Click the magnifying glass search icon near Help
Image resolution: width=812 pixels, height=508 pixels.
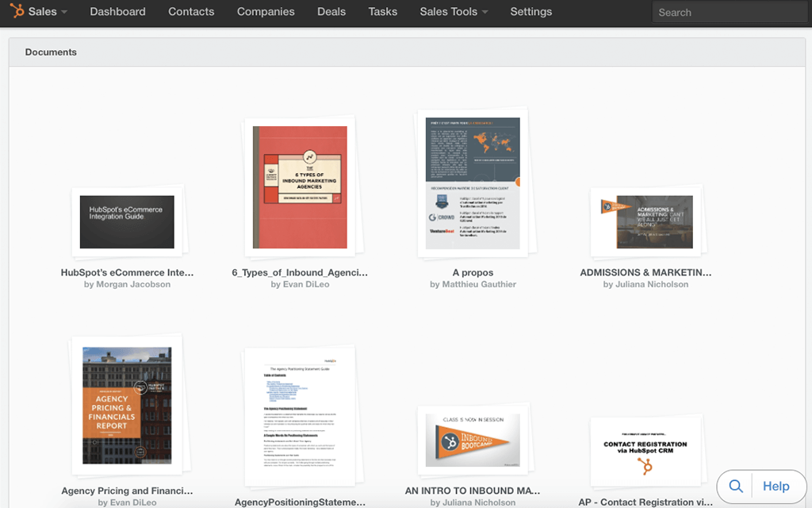click(736, 486)
